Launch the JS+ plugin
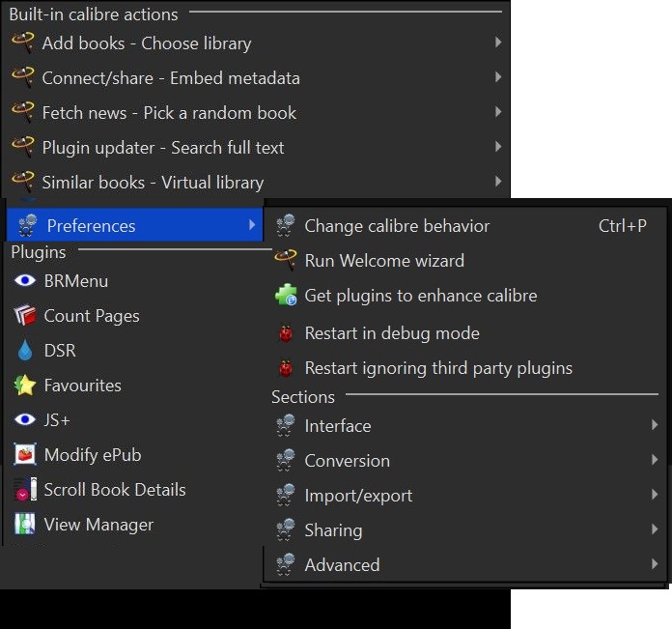 coord(133,419)
